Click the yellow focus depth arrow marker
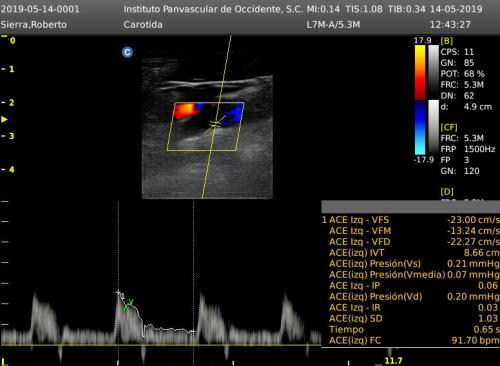Screen dimensions: 500x366 tap(4, 119)
